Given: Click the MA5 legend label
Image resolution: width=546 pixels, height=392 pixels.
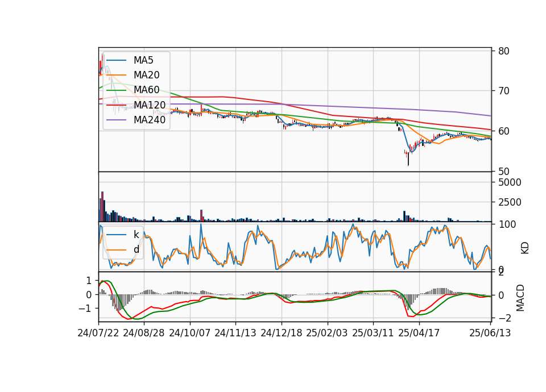Looking at the screenshot, I should click(143, 60).
